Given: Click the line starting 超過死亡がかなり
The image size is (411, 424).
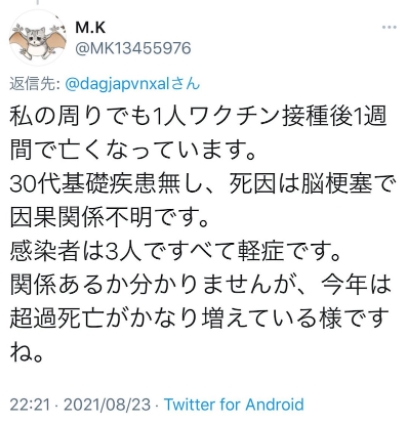Looking at the screenshot, I should click(199, 318).
